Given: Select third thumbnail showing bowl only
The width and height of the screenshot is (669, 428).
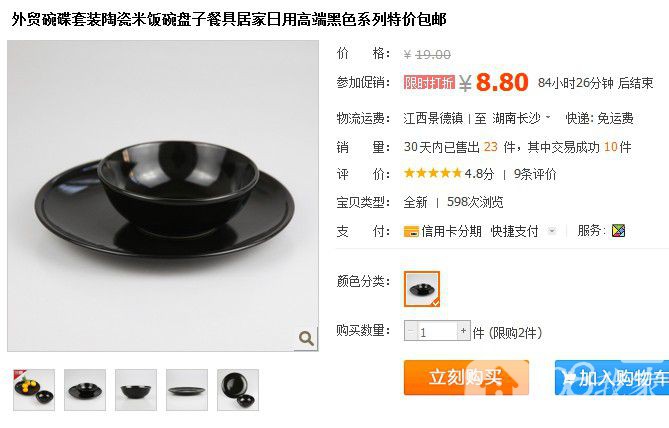Looking at the screenshot, I should coord(136,390).
